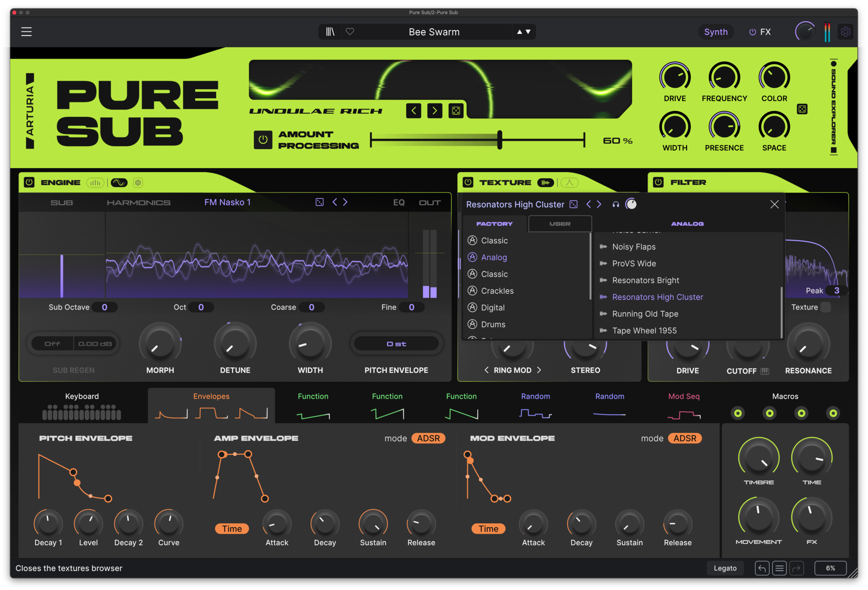Randomize the Resonators High Cluster texture
868x590 pixels.
pos(574,204)
